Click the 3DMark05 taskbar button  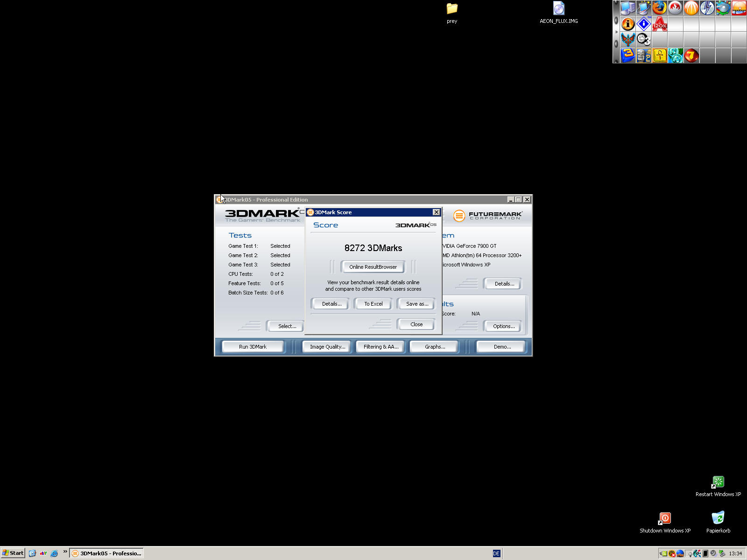click(106, 553)
